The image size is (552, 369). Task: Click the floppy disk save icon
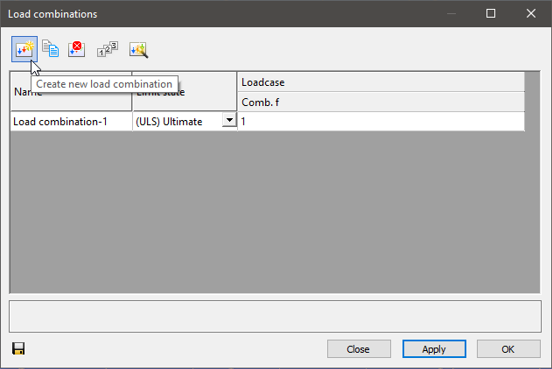click(x=18, y=349)
